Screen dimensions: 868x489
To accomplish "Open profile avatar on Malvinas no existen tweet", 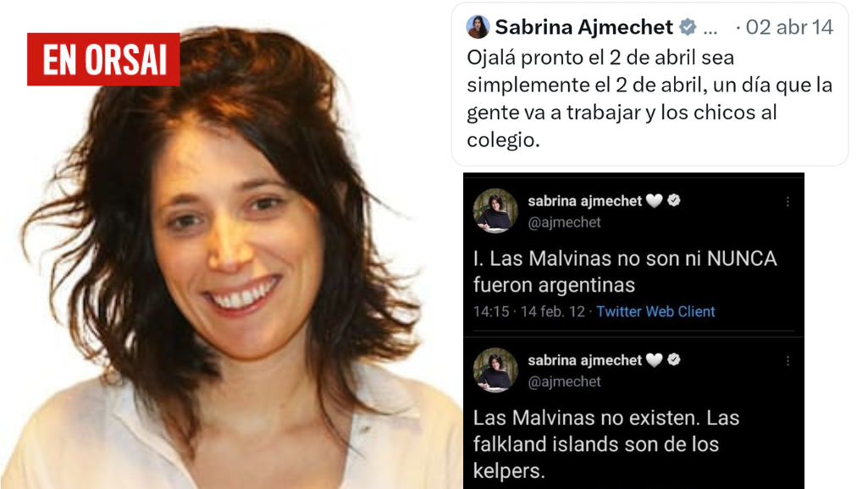I will click(x=495, y=370).
